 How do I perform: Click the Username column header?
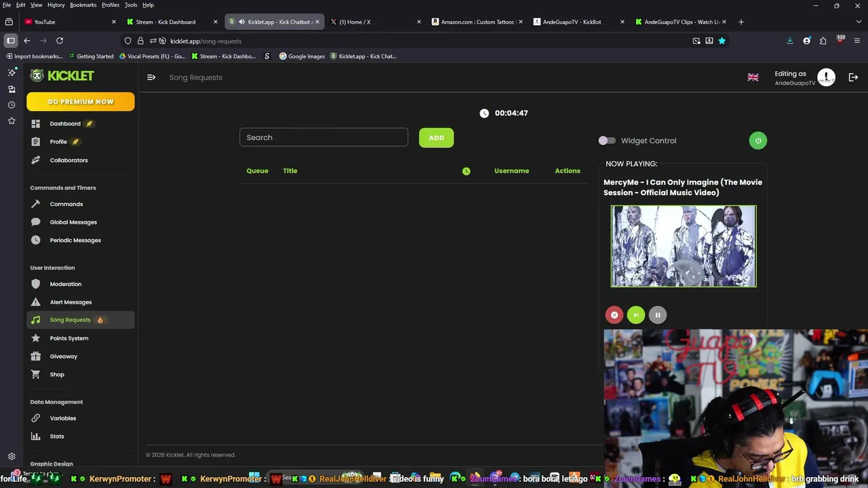coord(511,171)
